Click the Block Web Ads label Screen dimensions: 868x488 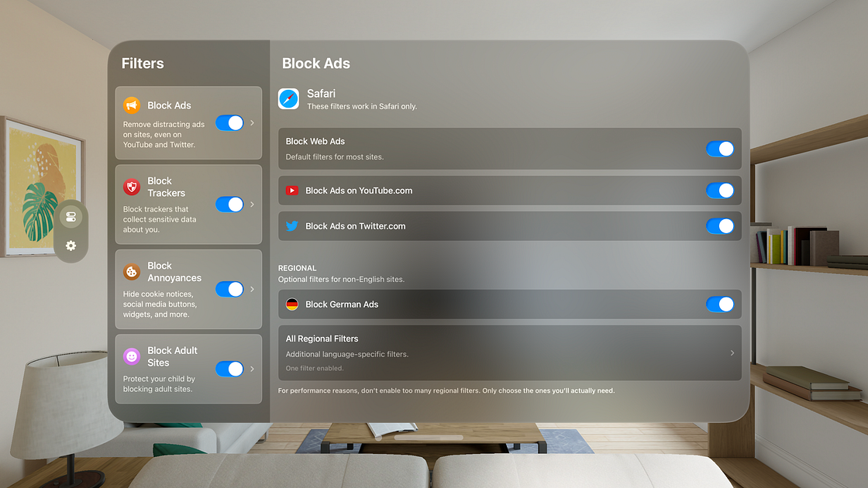coord(315,141)
